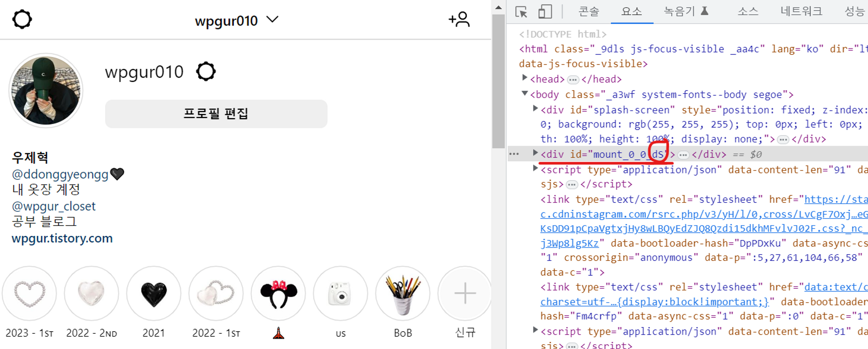Open the 2022 - 1ST hearts highlight
The height and width of the screenshot is (349, 868).
tap(216, 294)
